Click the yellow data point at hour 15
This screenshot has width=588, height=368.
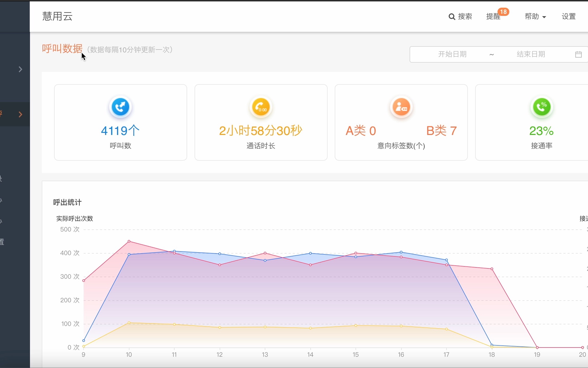click(356, 325)
